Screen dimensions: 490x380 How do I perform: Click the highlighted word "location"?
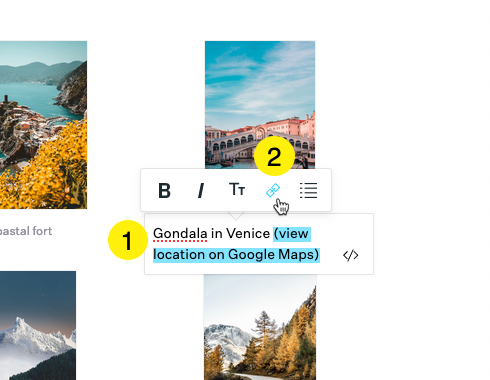point(179,255)
